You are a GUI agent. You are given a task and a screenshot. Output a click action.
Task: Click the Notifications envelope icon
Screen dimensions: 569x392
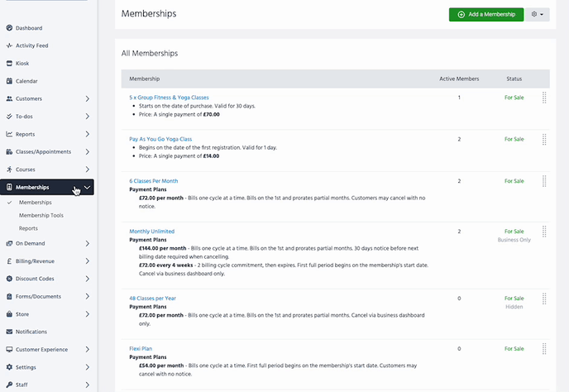tap(9, 332)
